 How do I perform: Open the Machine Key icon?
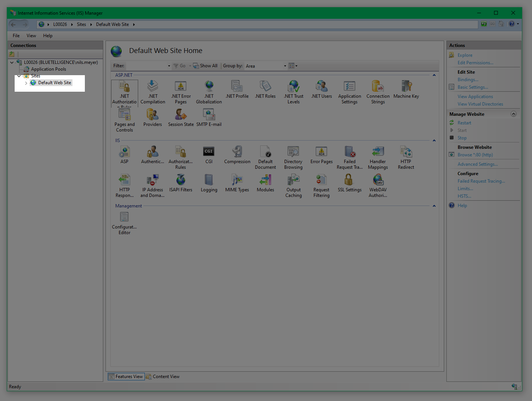click(406, 86)
